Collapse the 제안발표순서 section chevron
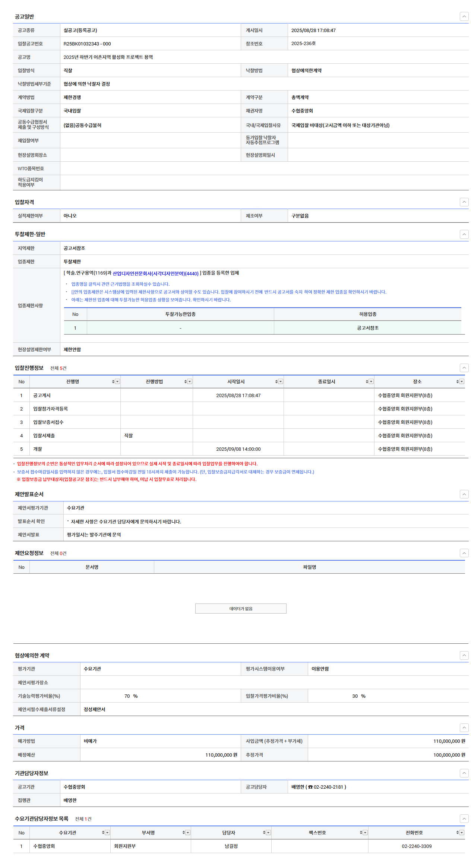The image size is (471, 868). tap(464, 494)
